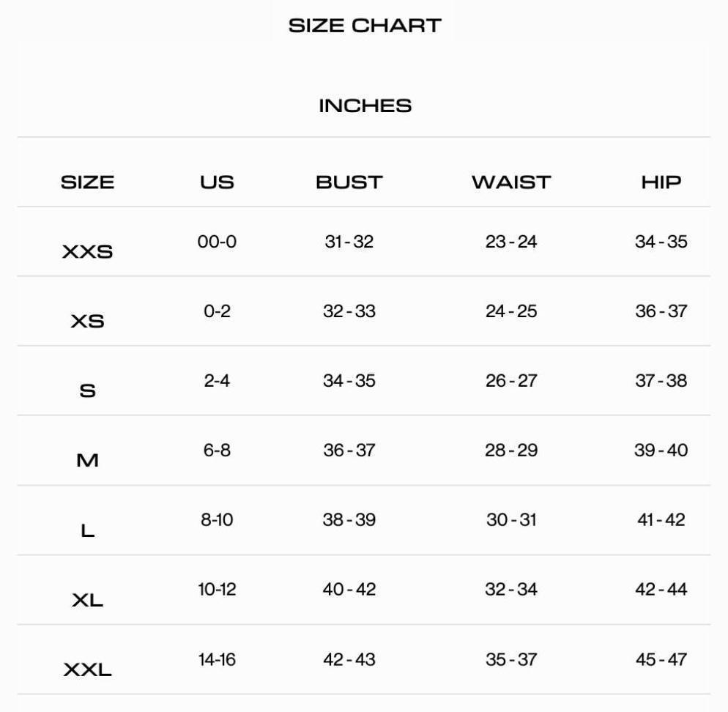728x712 pixels.
Task: Click the SIZE CHART title
Action: coord(365,26)
